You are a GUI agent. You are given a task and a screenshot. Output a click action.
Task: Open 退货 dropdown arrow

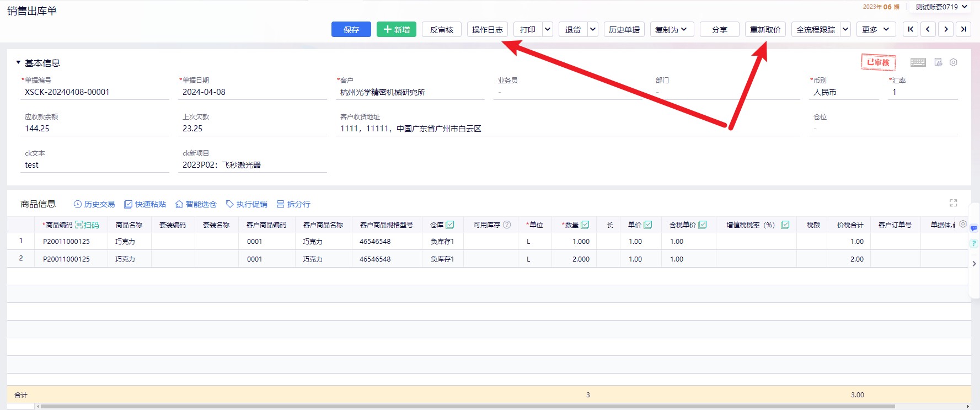tap(593, 29)
